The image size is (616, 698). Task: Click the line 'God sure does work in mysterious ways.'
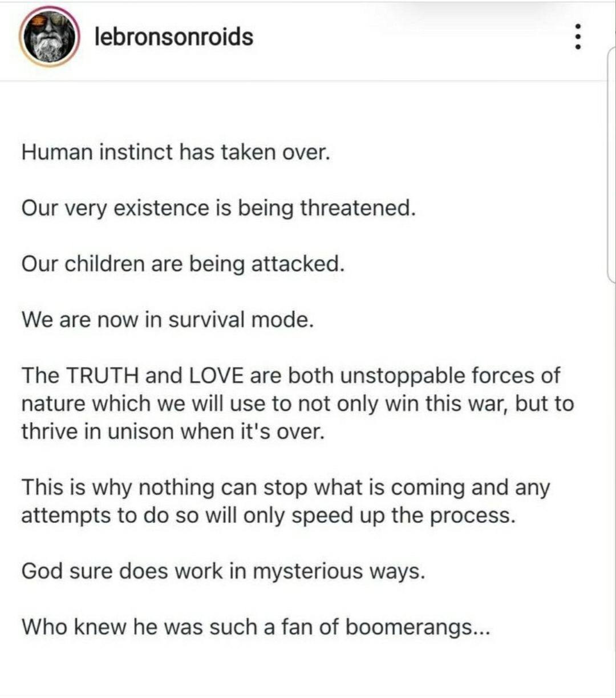(x=224, y=572)
